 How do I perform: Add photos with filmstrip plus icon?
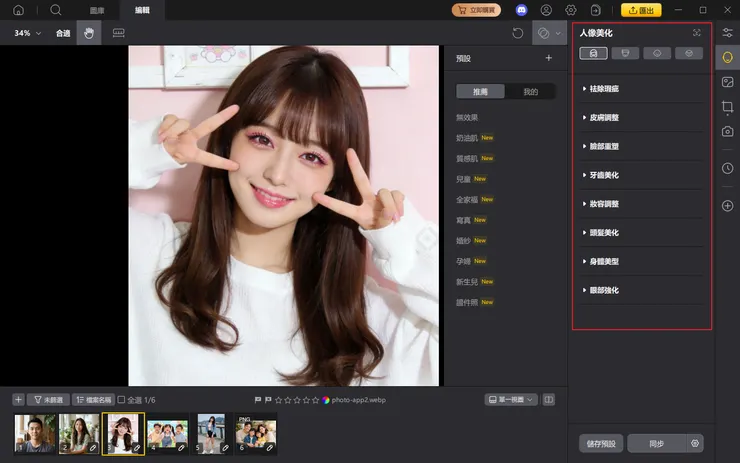pyautogui.click(x=18, y=400)
